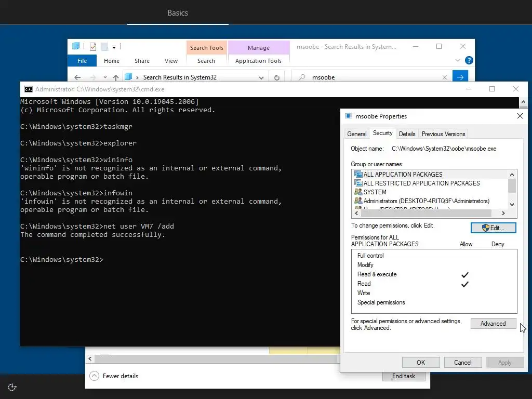The image size is (532, 399).
Task: Clear the msoobe search text
Action: coord(445,77)
